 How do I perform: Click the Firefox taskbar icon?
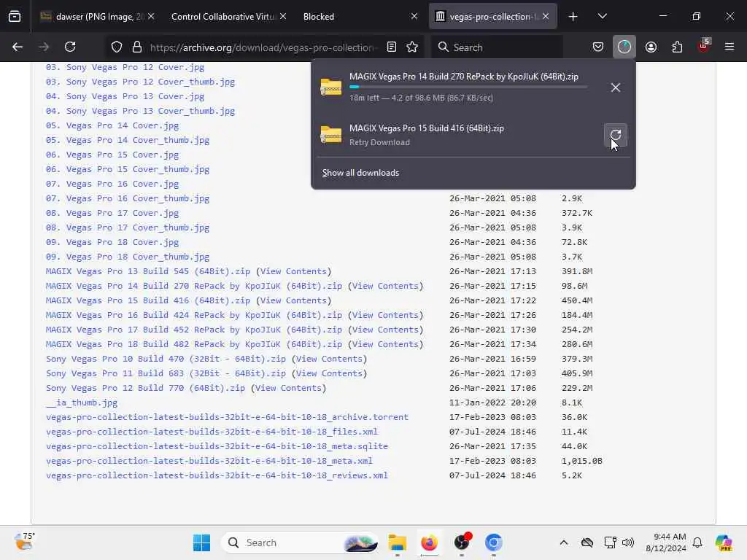click(x=429, y=542)
